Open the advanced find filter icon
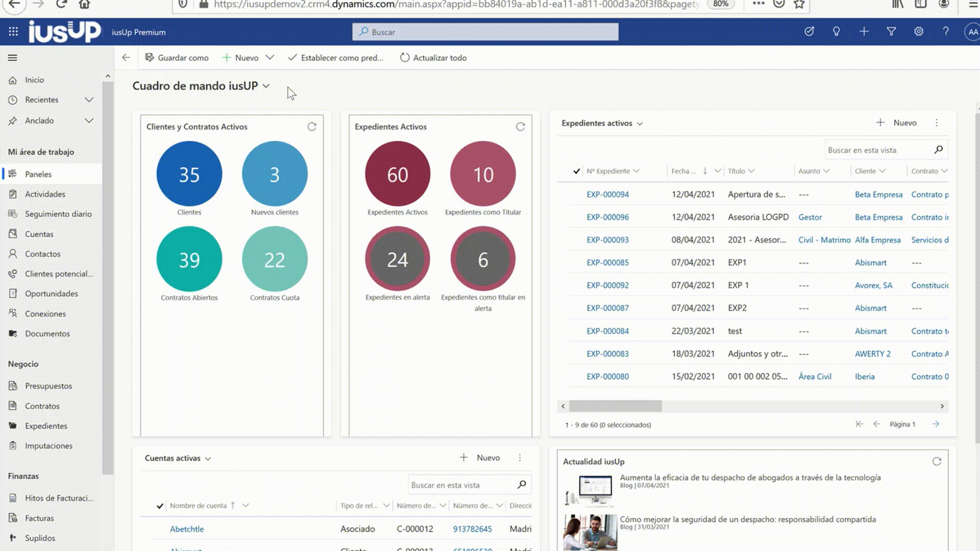The image size is (980, 551). click(891, 32)
